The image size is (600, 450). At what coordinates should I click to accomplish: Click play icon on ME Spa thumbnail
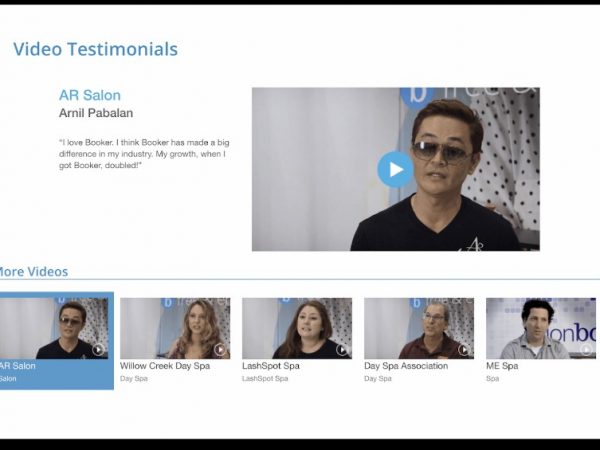pos(585,349)
